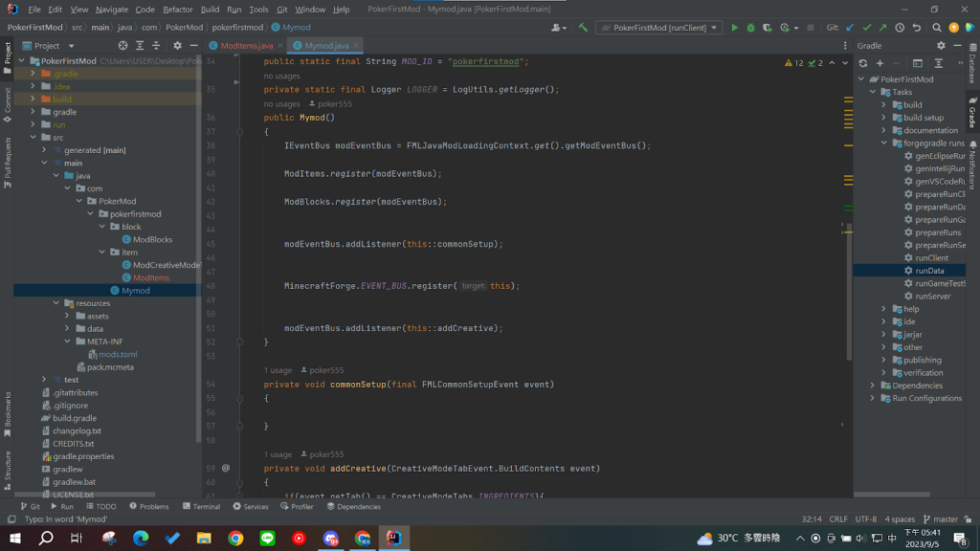
Task: Select mods.toml file
Action: [x=118, y=354]
